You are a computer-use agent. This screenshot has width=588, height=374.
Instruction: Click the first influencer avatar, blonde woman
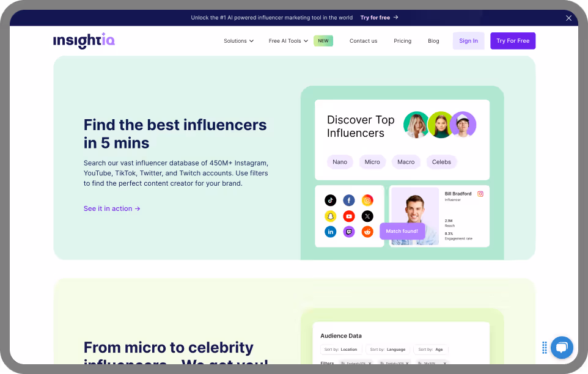coord(416,125)
